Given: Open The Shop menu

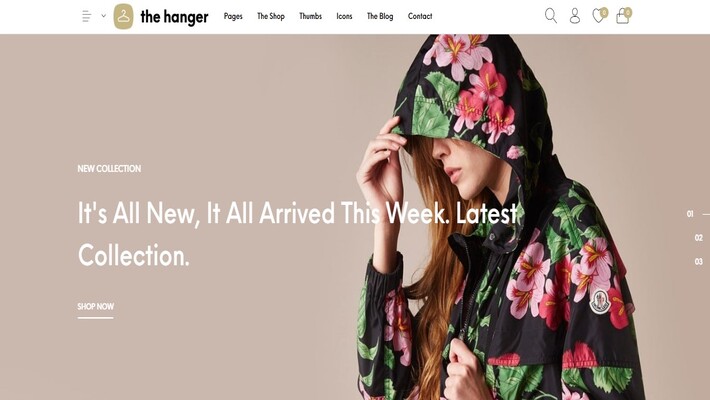Looking at the screenshot, I should pos(271,16).
